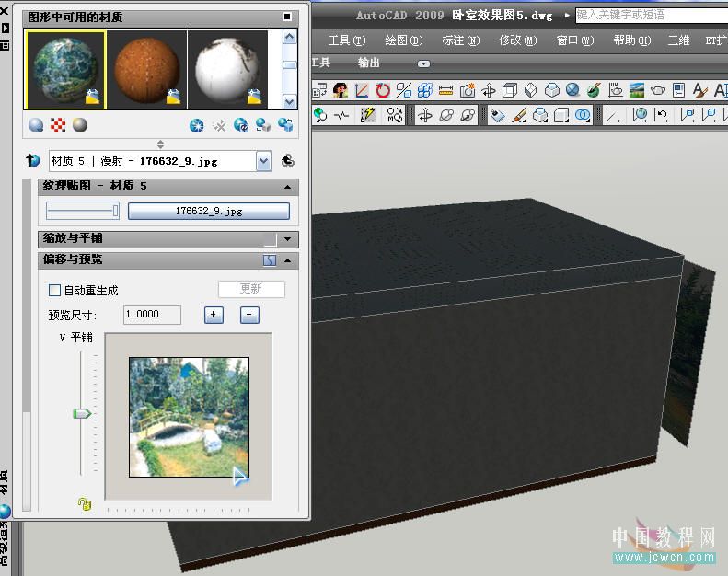This screenshot has height=576, width=728.
Task: Click the create new material icon
Action: point(196,125)
